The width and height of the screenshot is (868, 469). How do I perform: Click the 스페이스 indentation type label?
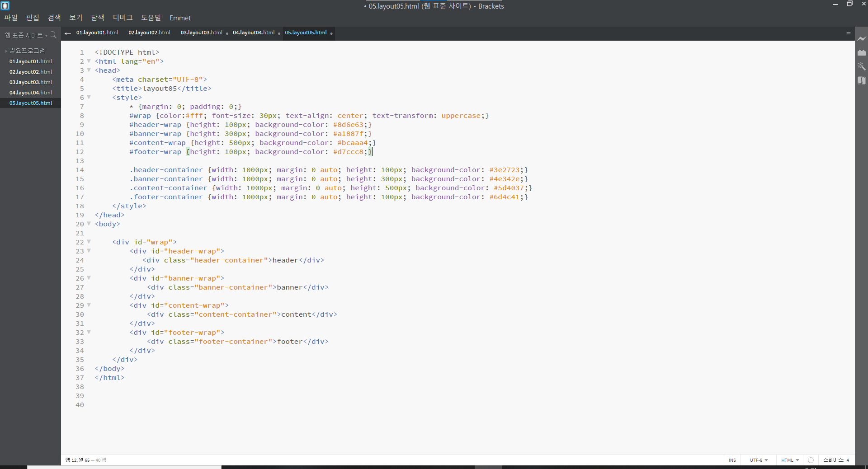click(x=833, y=460)
